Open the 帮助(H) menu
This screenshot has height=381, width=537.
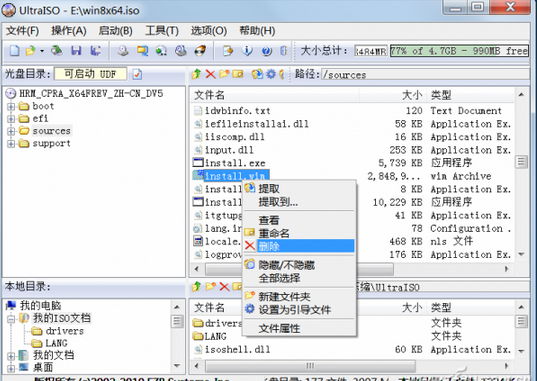[x=257, y=31]
